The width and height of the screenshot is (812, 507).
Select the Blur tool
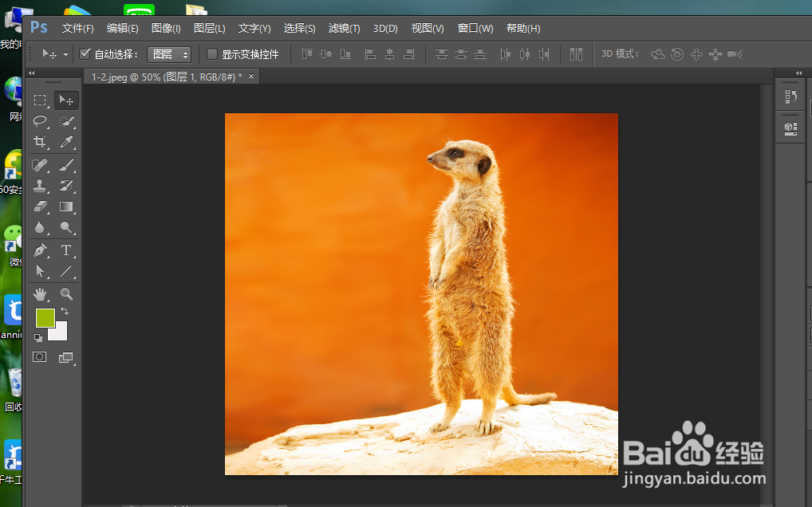[40, 227]
